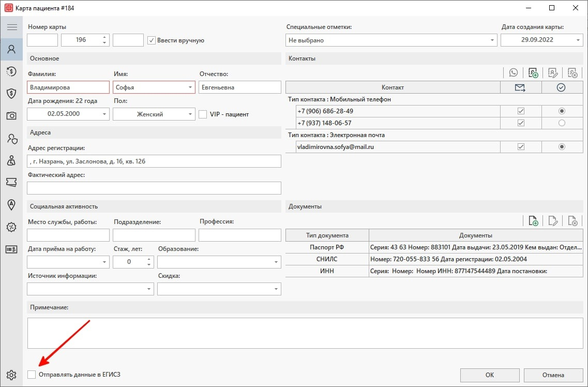Select phone +7 (937) 148-06-57
The width and height of the screenshot is (588, 387).
point(398,123)
